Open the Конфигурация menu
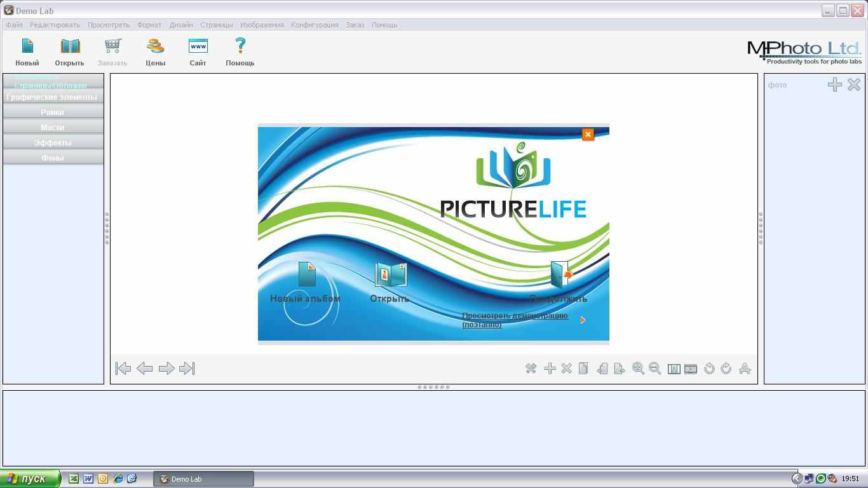Image resolution: width=868 pixels, height=488 pixels. tap(315, 25)
